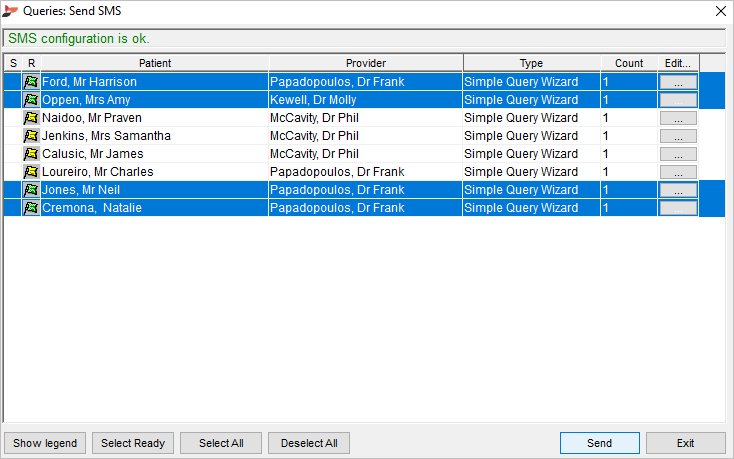
Task: Sort list by Provider column header
Action: [x=366, y=63]
